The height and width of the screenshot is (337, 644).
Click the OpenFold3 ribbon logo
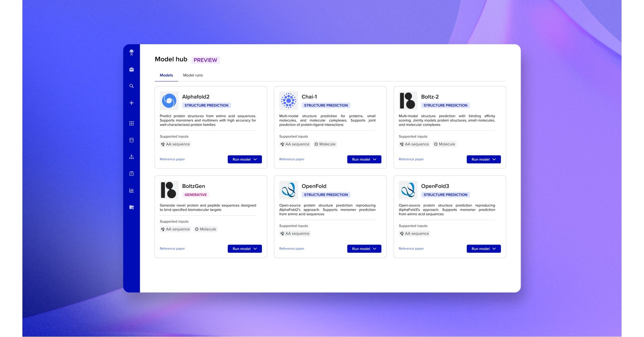pyautogui.click(x=408, y=190)
